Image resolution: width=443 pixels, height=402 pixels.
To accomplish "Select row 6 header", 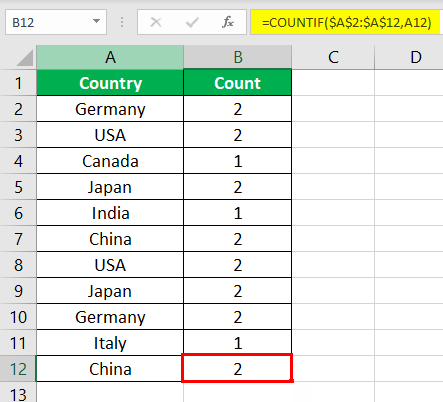I will 18,213.
